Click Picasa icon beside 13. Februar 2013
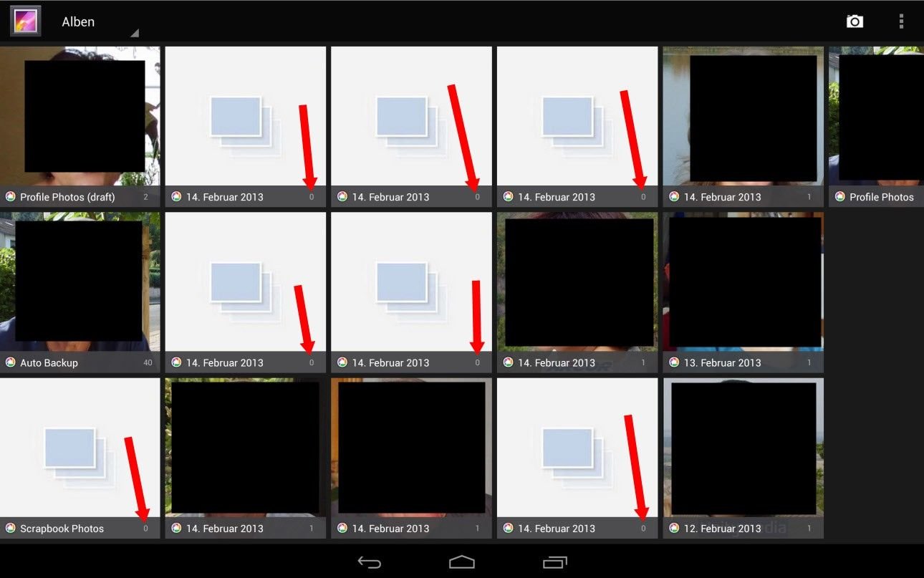 pyautogui.click(x=674, y=362)
